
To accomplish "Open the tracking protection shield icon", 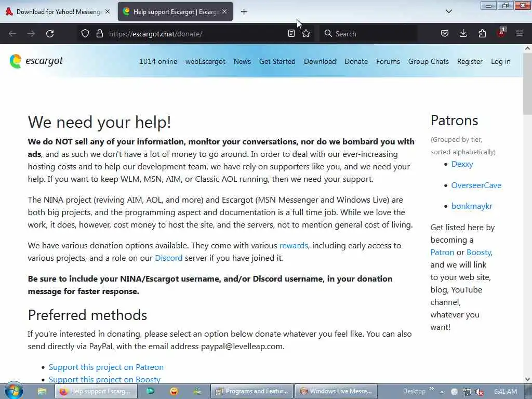I will pos(85,34).
